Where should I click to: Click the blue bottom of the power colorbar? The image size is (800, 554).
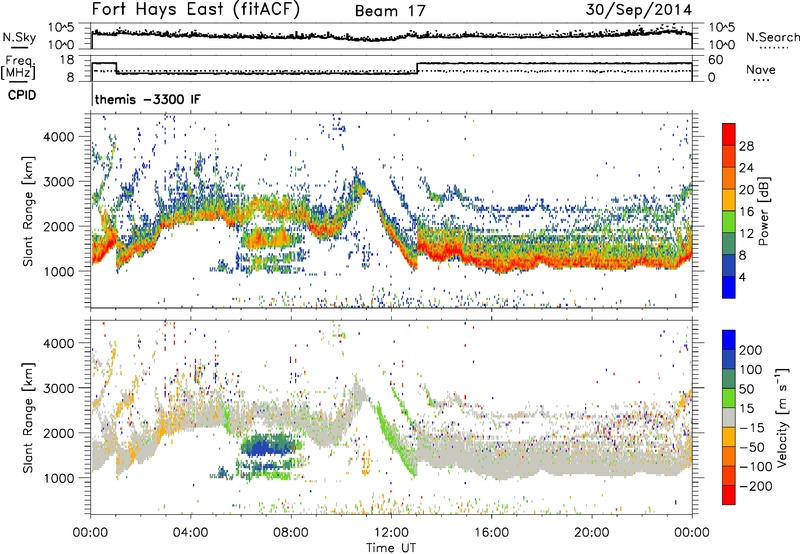(729, 288)
